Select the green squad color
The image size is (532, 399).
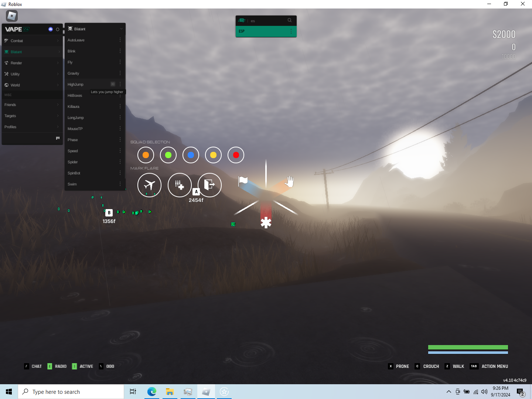(168, 155)
